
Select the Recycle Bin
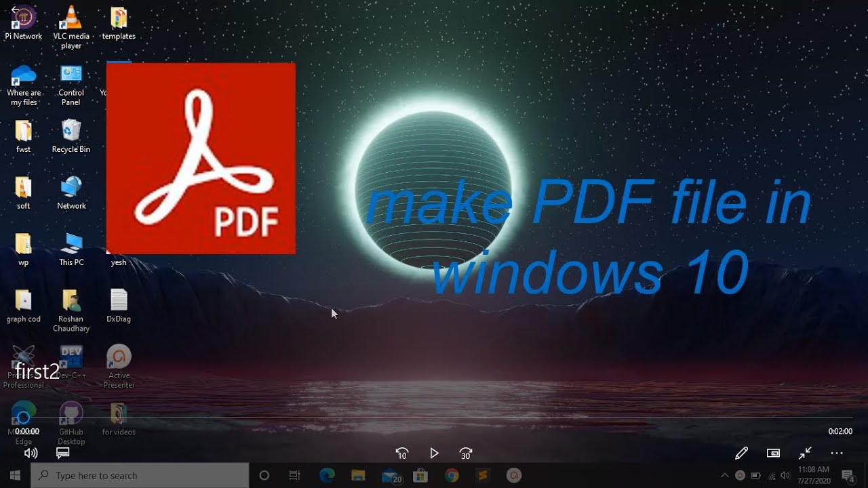click(x=71, y=136)
